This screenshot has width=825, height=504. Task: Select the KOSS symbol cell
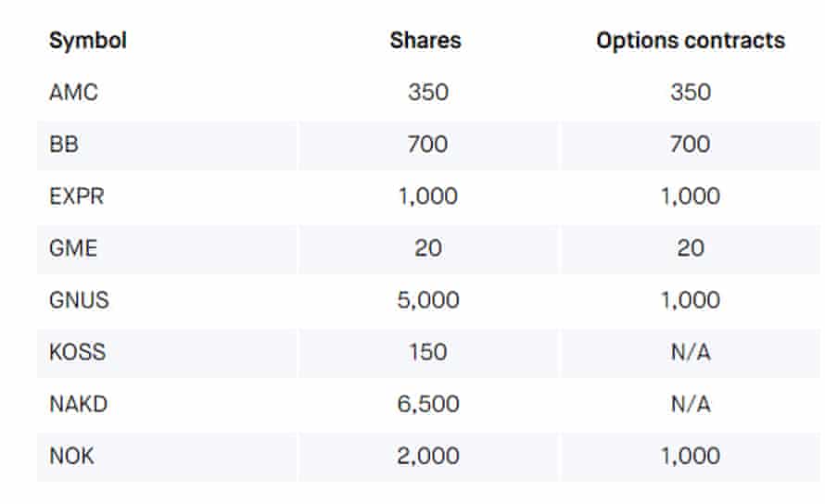pyautogui.click(x=76, y=352)
